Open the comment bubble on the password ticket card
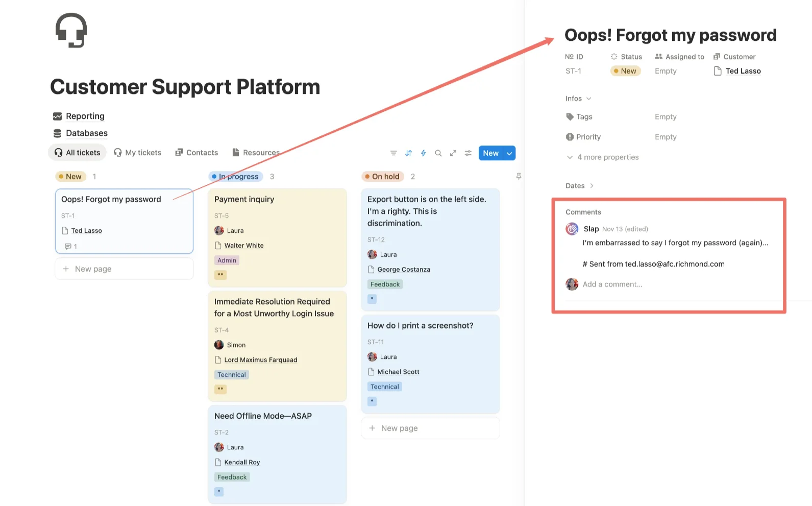The width and height of the screenshot is (812, 506). pos(69,246)
